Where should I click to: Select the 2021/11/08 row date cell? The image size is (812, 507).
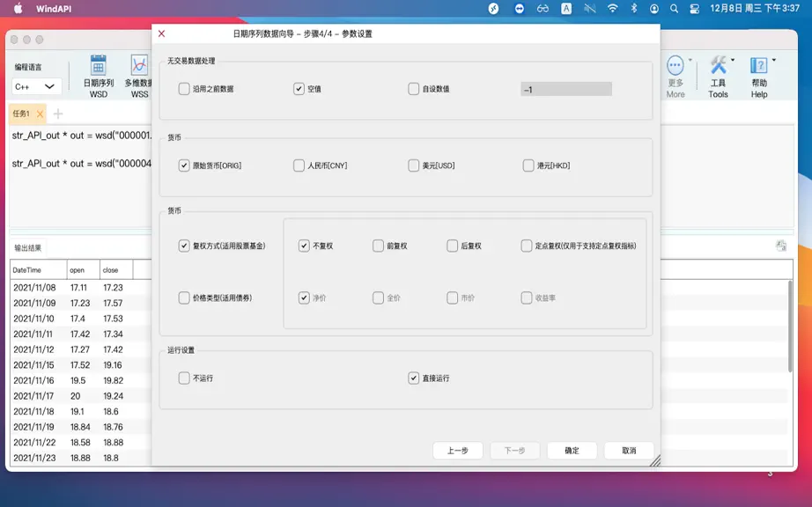pyautogui.click(x=34, y=287)
